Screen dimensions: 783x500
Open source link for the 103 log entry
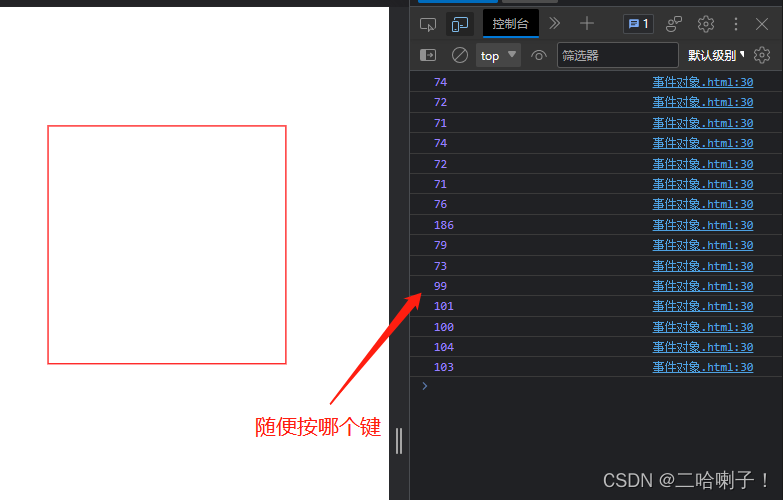point(703,367)
